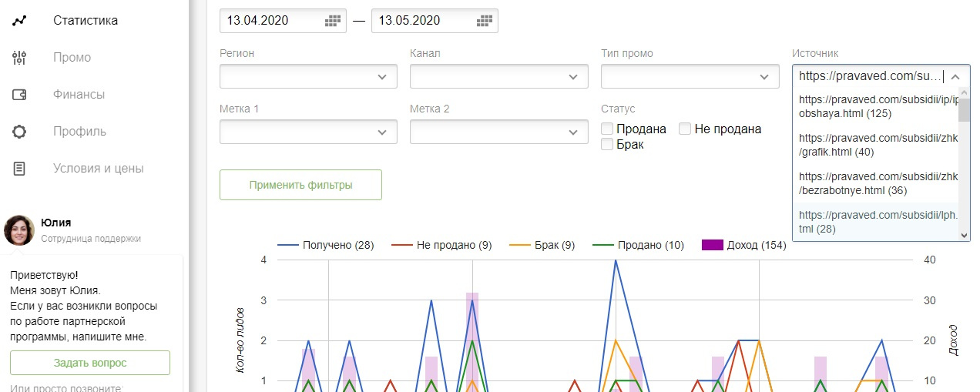Check the Продана status checkbox

coord(607,129)
